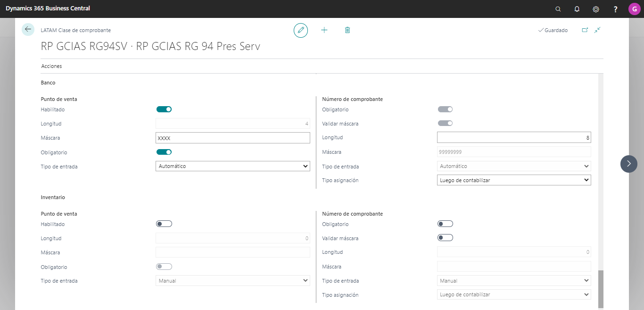Click Banco Punto de venta Longitud field
The width and height of the screenshot is (644, 310).
tap(233, 124)
